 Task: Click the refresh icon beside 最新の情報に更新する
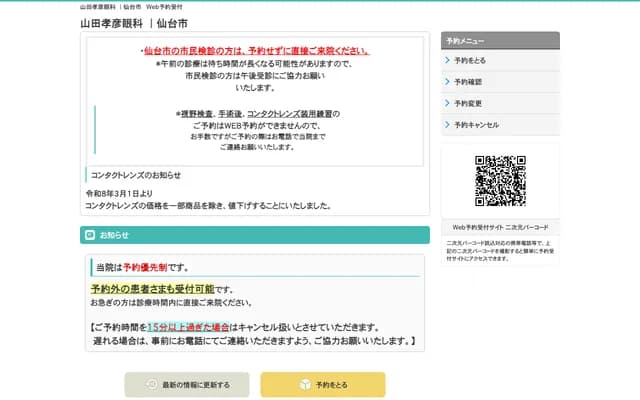[151, 384]
